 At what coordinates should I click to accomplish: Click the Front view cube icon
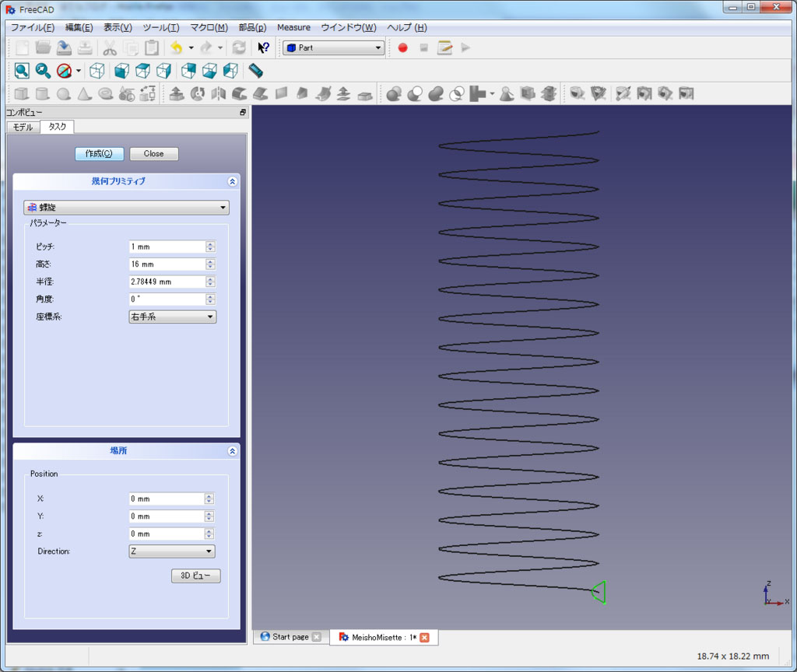(x=121, y=71)
